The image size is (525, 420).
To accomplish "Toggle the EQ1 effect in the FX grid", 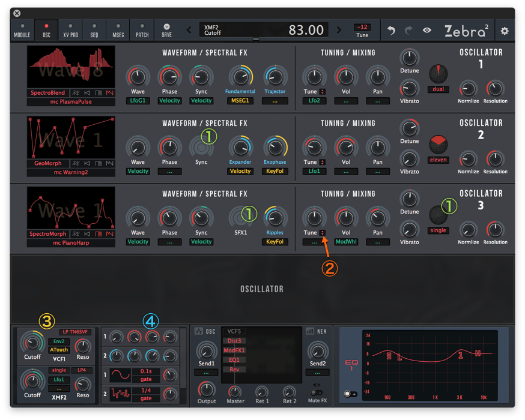I will pos(234,360).
